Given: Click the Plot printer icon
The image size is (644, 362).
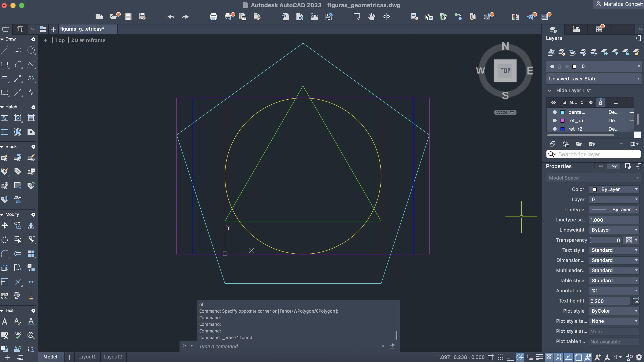Looking at the screenshot, I should [x=213, y=17].
